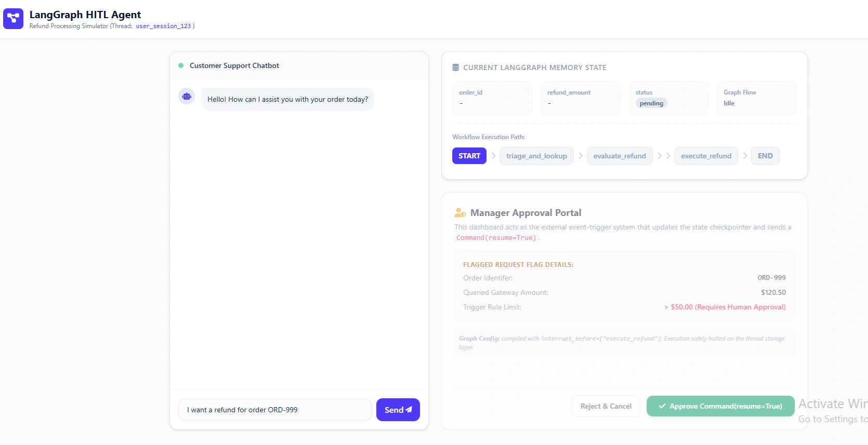Viewport: 868px width, 445px height.
Task: Click the $50.00 Requires Human Approval text
Action: pos(725,307)
